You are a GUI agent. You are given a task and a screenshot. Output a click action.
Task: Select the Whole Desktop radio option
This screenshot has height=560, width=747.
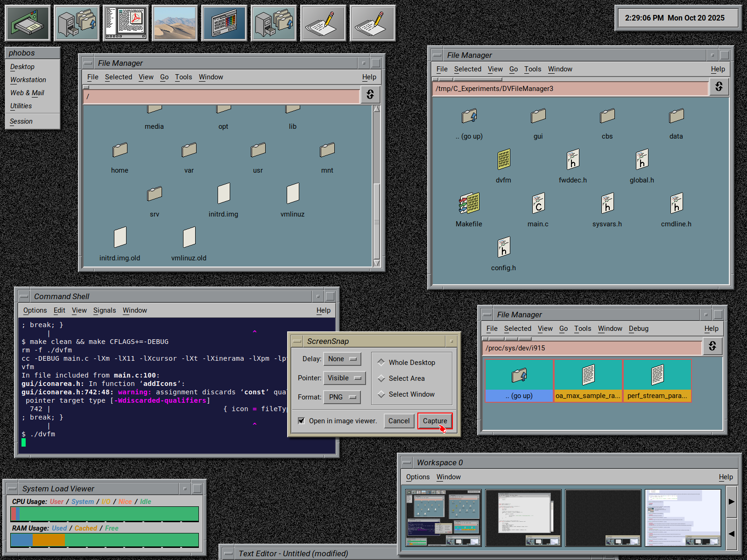[381, 363]
